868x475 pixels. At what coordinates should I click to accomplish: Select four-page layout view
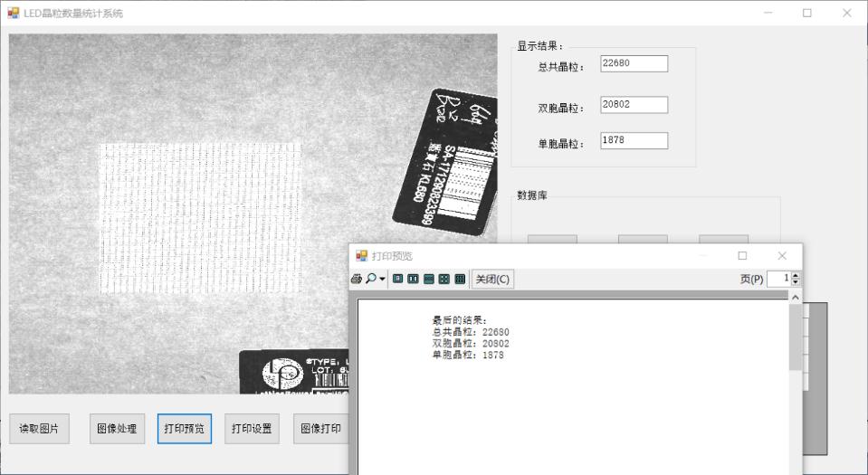(444, 280)
